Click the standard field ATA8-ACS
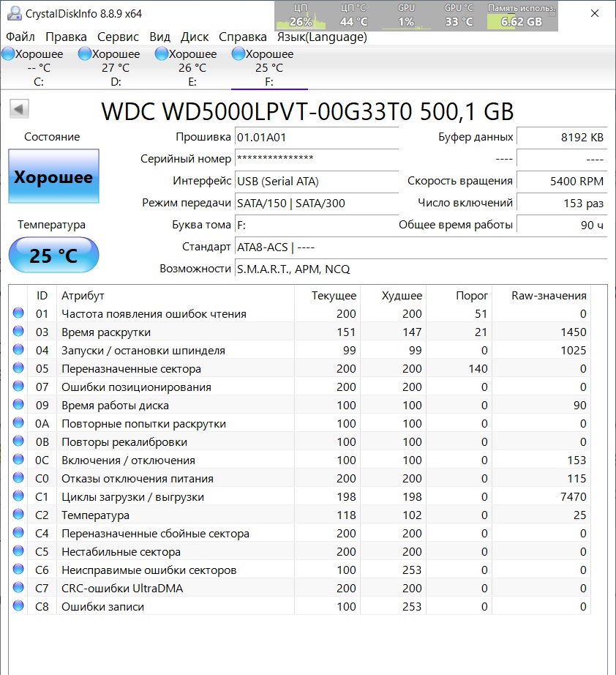 click(x=421, y=247)
